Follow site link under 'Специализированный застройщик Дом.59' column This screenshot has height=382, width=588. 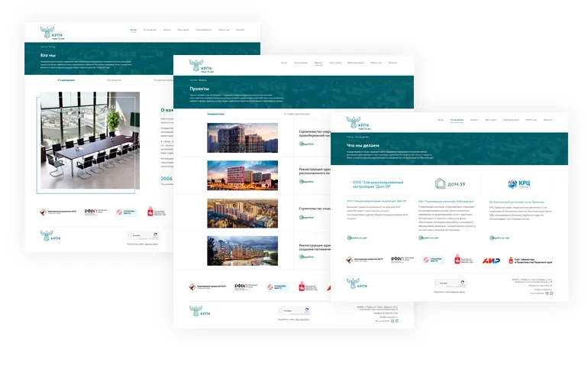(x=357, y=238)
